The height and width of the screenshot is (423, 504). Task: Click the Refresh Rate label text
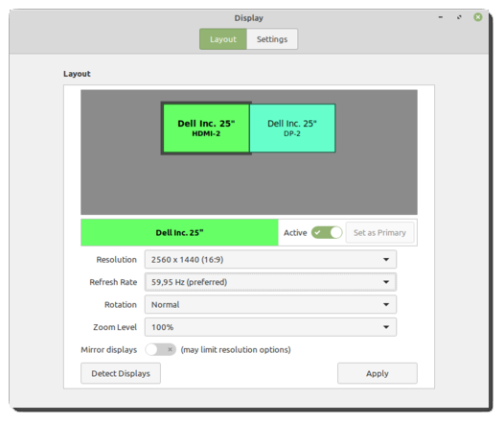click(x=113, y=282)
